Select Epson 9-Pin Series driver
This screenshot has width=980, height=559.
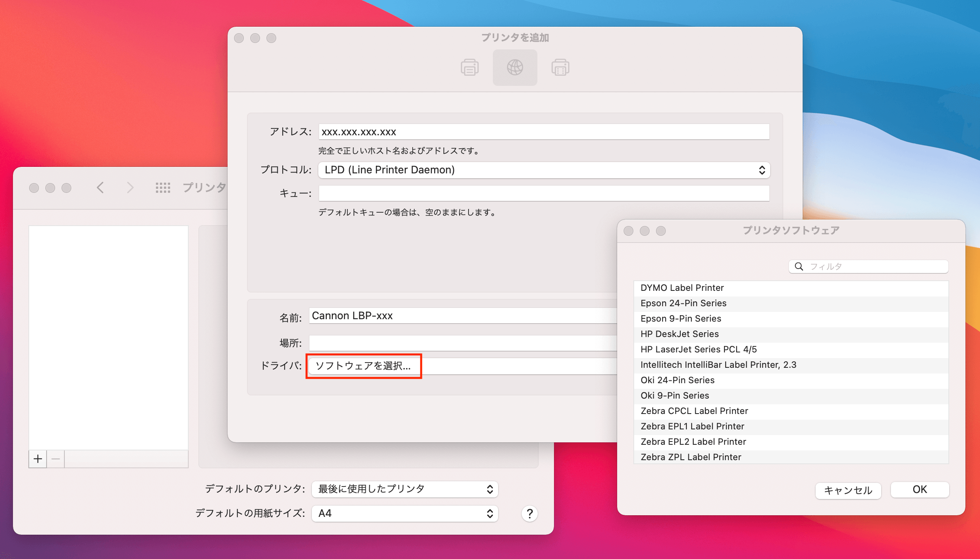tap(791, 319)
